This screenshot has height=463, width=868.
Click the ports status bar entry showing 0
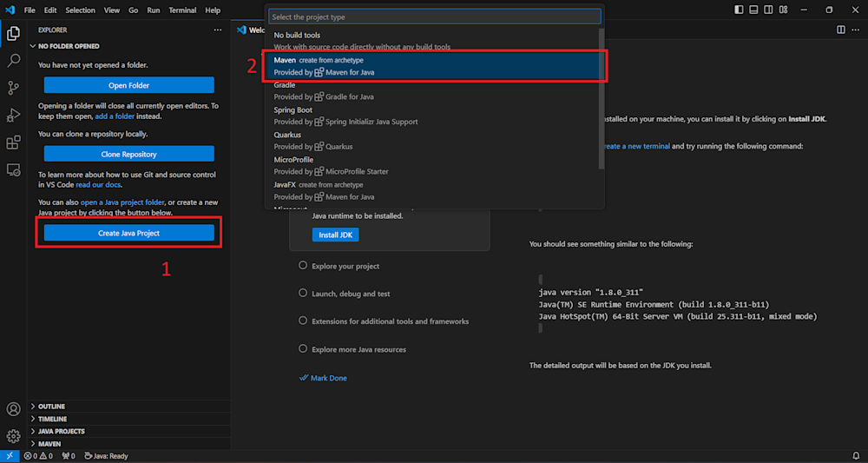[69, 456]
